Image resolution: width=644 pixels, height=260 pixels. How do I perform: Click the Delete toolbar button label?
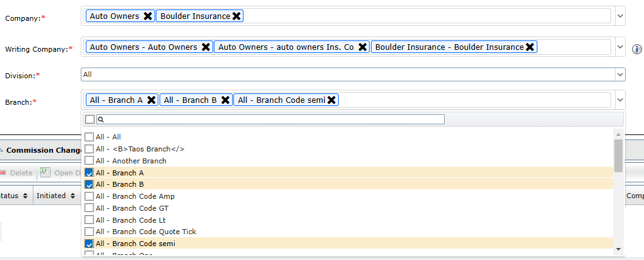pyautogui.click(x=21, y=173)
